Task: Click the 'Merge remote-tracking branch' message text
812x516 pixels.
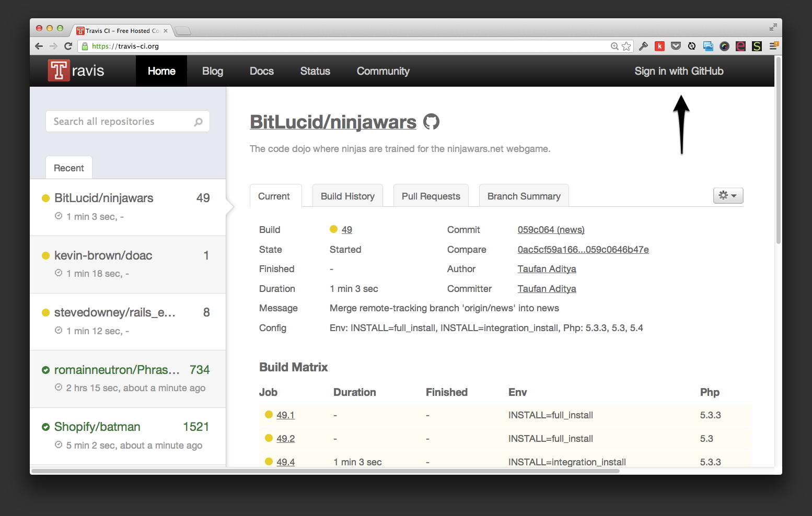Action: (444, 308)
